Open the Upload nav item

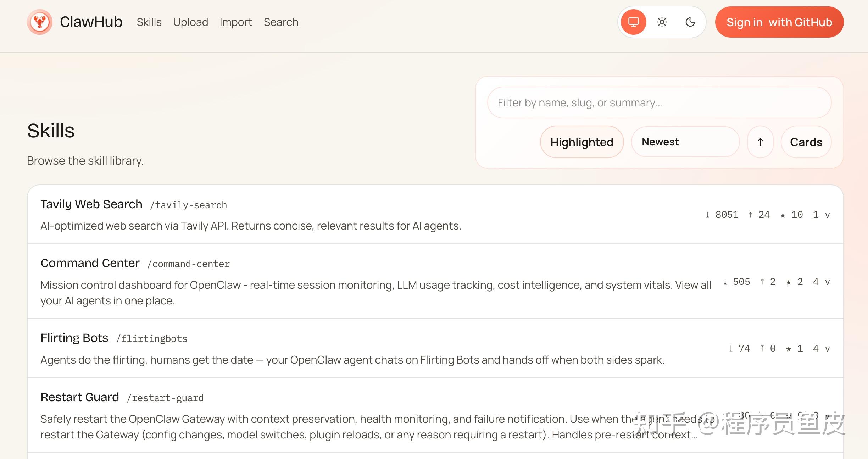190,22
